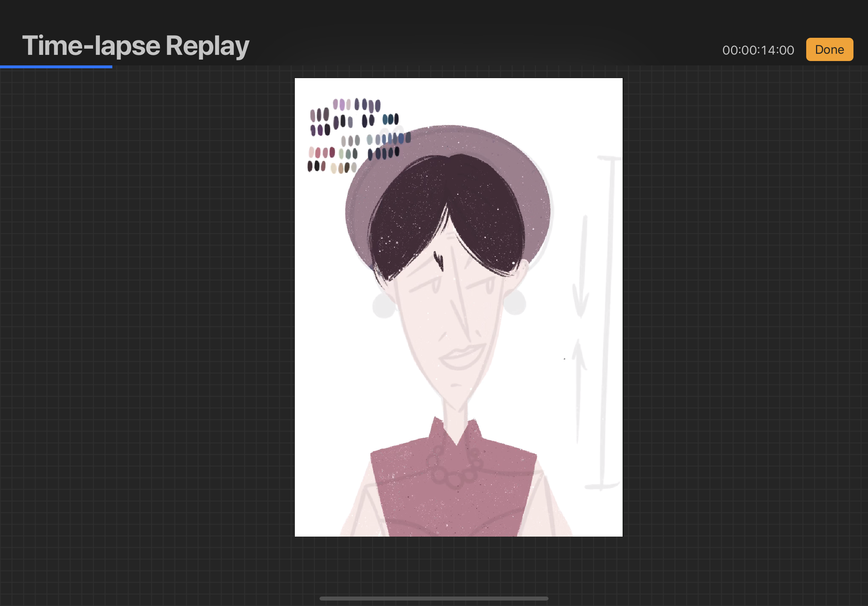The width and height of the screenshot is (868, 606).
Task: Tap the orange Done button
Action: pyautogui.click(x=829, y=49)
